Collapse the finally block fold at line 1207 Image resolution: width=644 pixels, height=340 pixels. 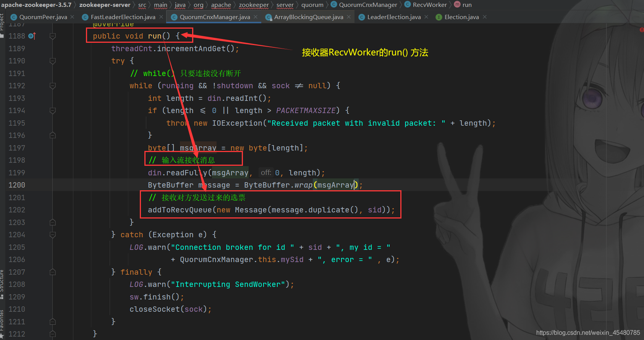coord(53,272)
